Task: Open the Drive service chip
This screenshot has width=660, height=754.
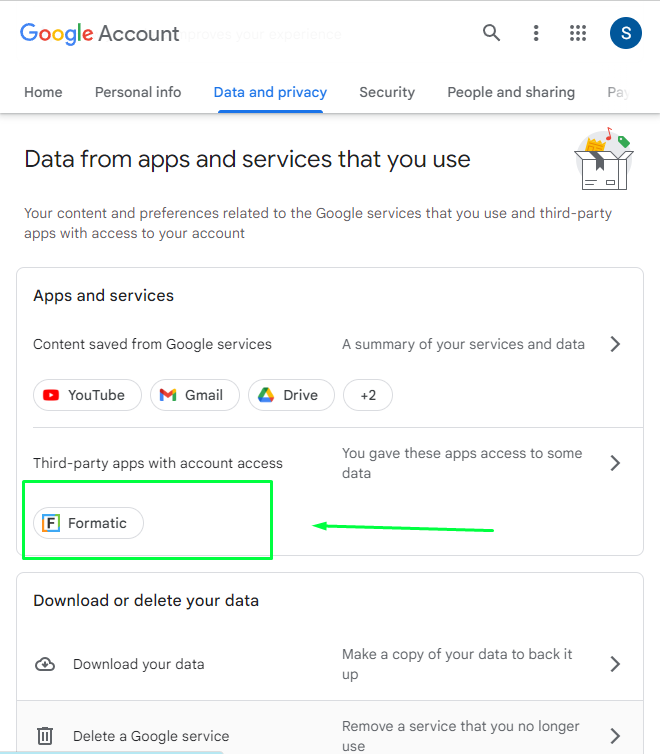Action: (289, 395)
